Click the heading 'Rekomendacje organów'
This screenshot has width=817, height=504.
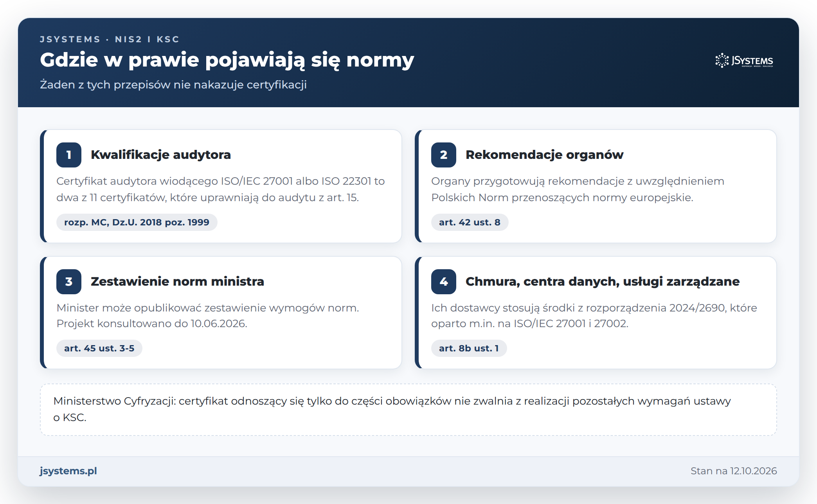544,155
